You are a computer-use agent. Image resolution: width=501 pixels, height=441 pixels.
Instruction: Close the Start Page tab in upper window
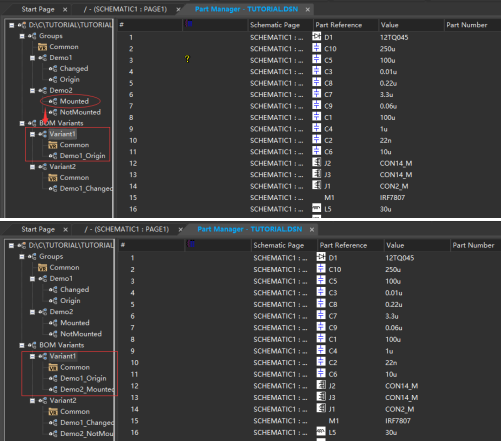[65, 10]
